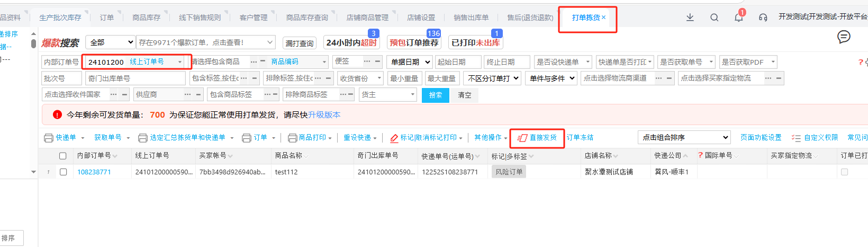Open the 点击组合排序 dropdown
This screenshot has height=247, width=868.
click(x=684, y=137)
